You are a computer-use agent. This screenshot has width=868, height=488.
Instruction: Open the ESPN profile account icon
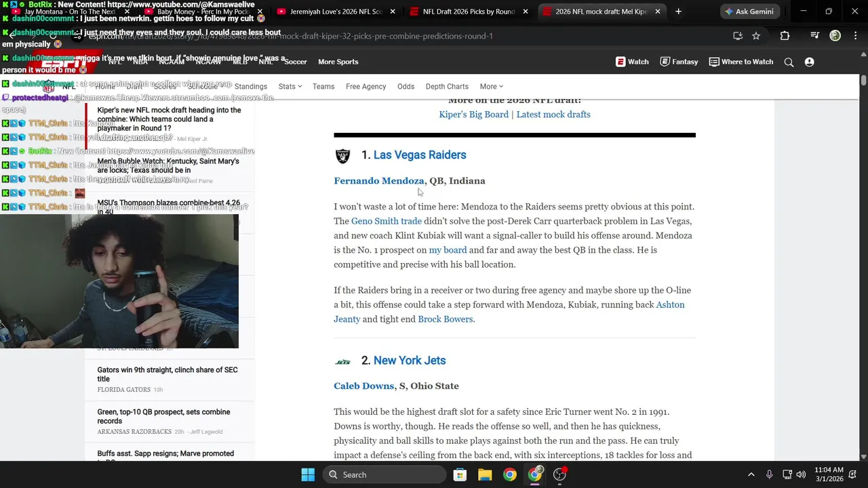(x=809, y=62)
